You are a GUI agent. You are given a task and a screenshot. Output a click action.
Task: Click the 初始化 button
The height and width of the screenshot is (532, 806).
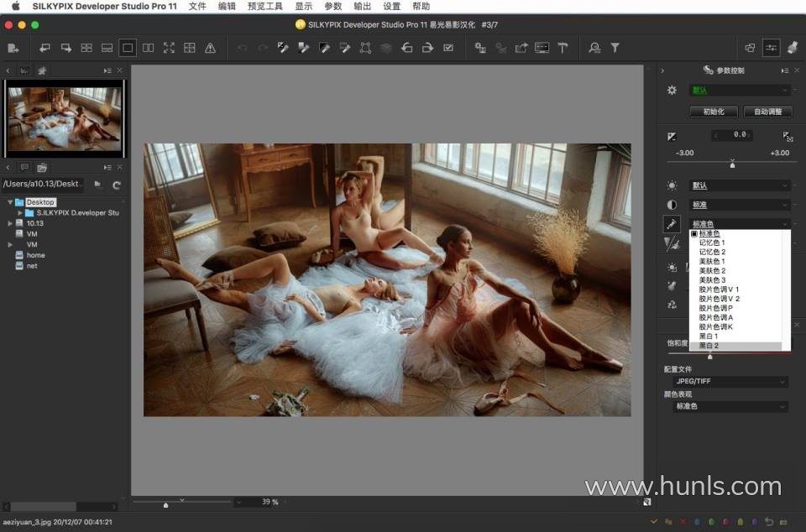click(713, 112)
